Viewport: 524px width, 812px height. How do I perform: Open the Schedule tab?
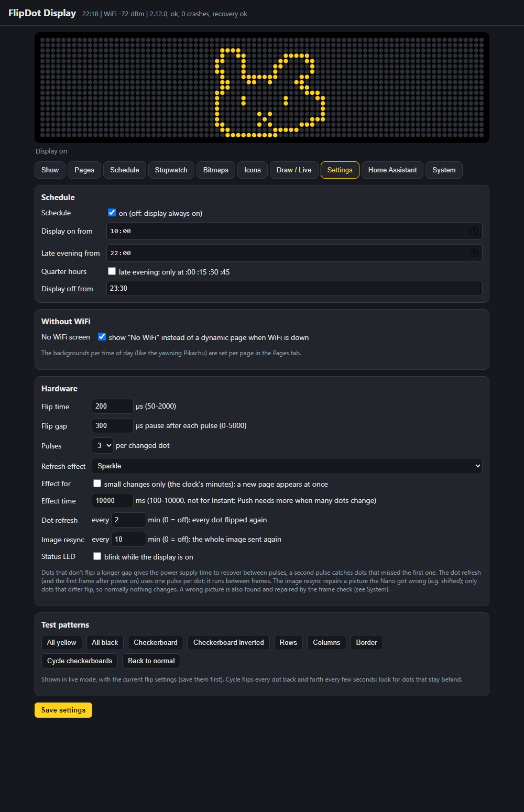(x=125, y=170)
